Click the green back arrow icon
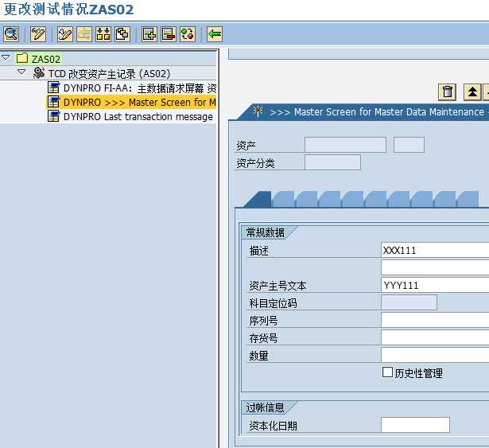489x448 pixels. [215, 34]
